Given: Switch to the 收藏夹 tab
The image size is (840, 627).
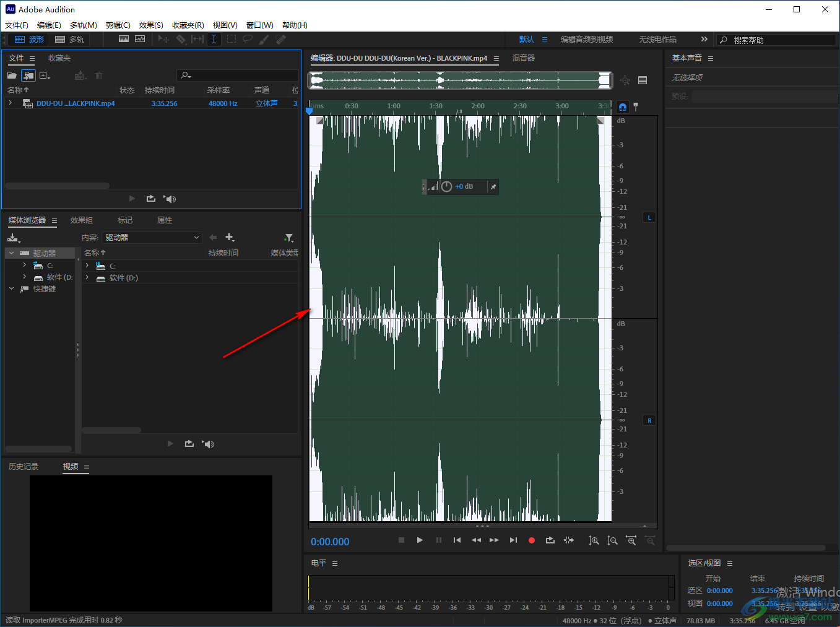Looking at the screenshot, I should (x=59, y=58).
